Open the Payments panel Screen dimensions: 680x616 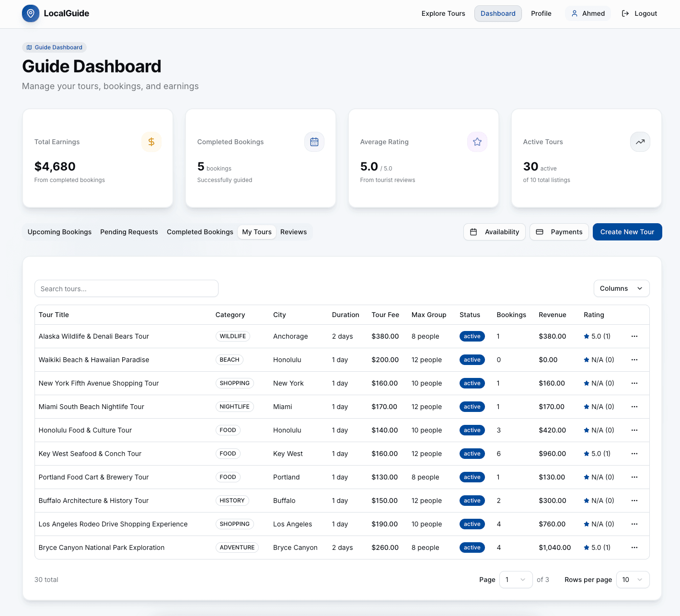(559, 232)
